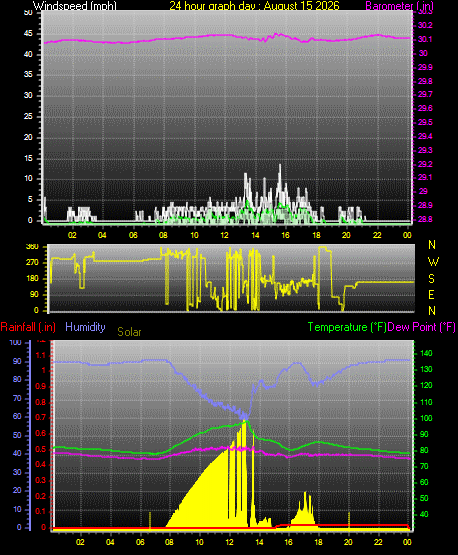The width and height of the screenshot is (458, 555).
Task: Click the "270" wind direction axis value
Action: click(32, 263)
